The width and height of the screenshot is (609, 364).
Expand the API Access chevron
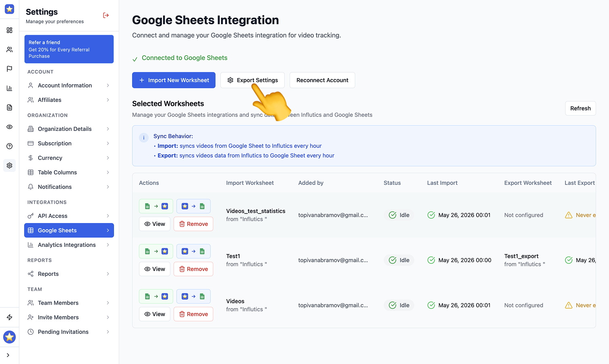(x=108, y=216)
